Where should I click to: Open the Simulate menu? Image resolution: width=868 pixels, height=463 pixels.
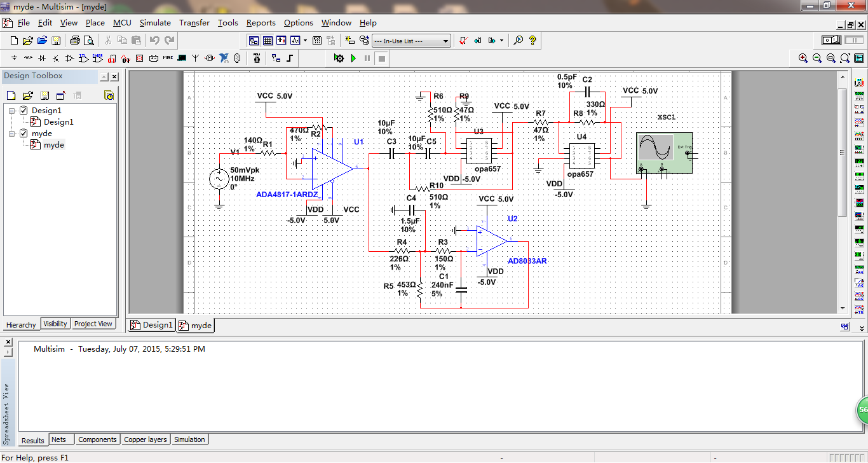(x=155, y=22)
